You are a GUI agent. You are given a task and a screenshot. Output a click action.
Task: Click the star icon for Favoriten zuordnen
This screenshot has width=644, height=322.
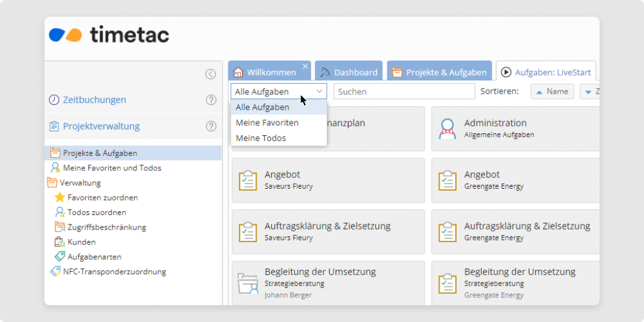[x=60, y=197]
